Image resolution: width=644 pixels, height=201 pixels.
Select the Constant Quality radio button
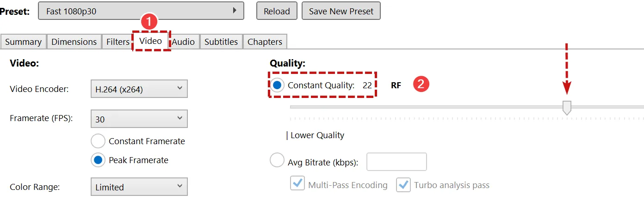[277, 85]
